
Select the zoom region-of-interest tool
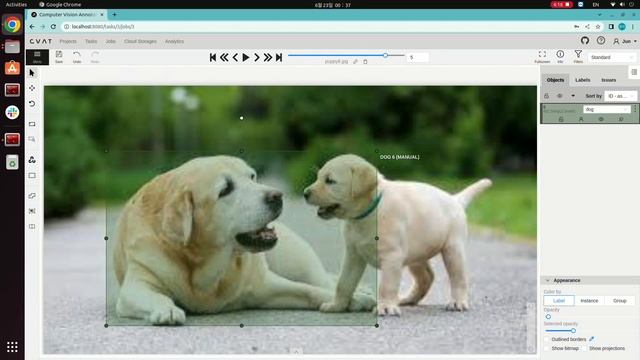[32, 139]
